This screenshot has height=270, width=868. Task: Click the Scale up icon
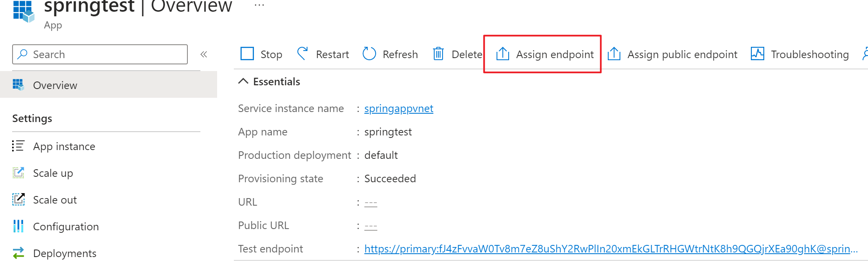(x=18, y=173)
